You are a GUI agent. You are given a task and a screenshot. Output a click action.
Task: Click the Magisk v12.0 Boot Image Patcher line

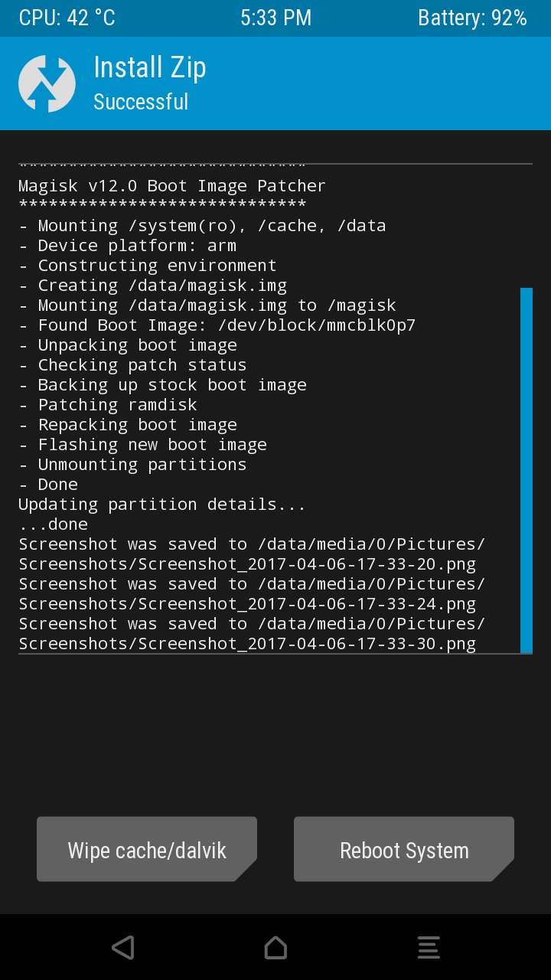172,186
